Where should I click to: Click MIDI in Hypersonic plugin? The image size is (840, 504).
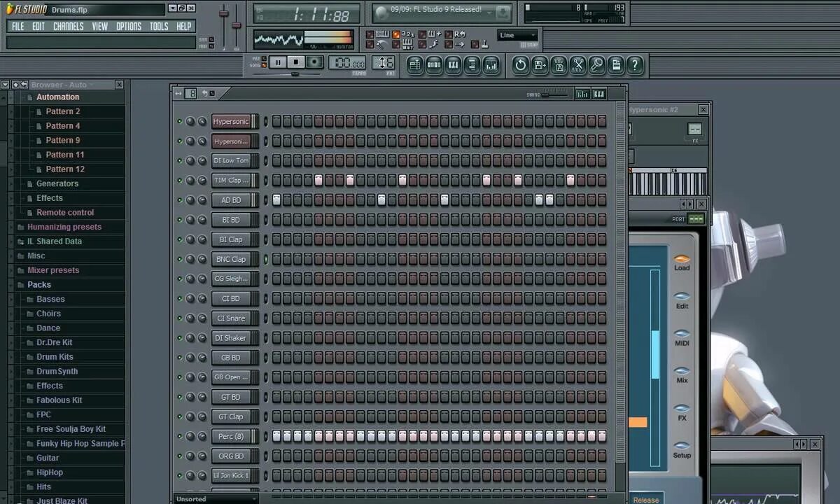point(682,338)
